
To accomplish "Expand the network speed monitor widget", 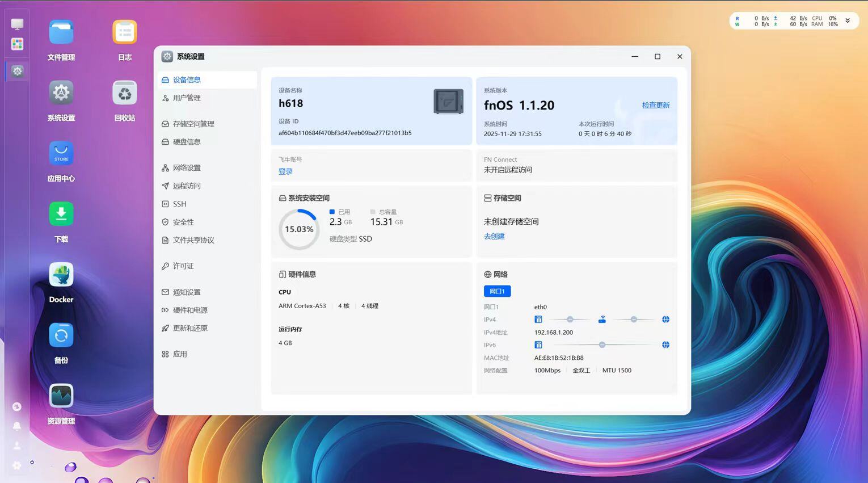I will point(848,20).
